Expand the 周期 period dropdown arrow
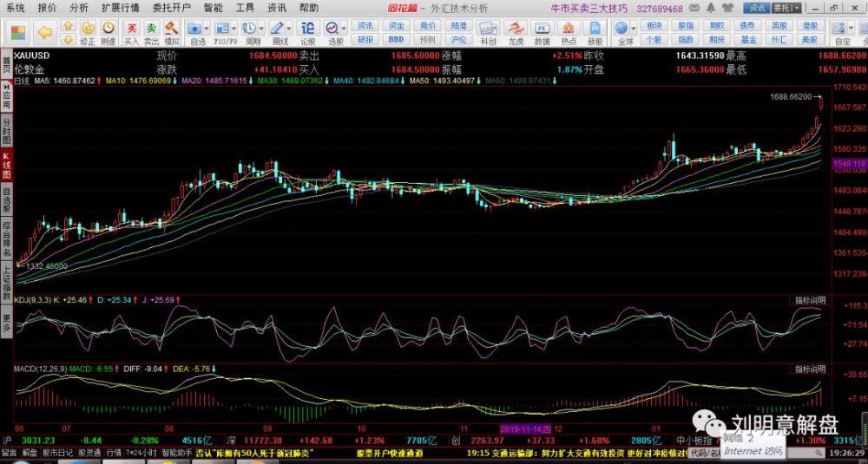The width and height of the screenshot is (868, 464). coord(260,28)
